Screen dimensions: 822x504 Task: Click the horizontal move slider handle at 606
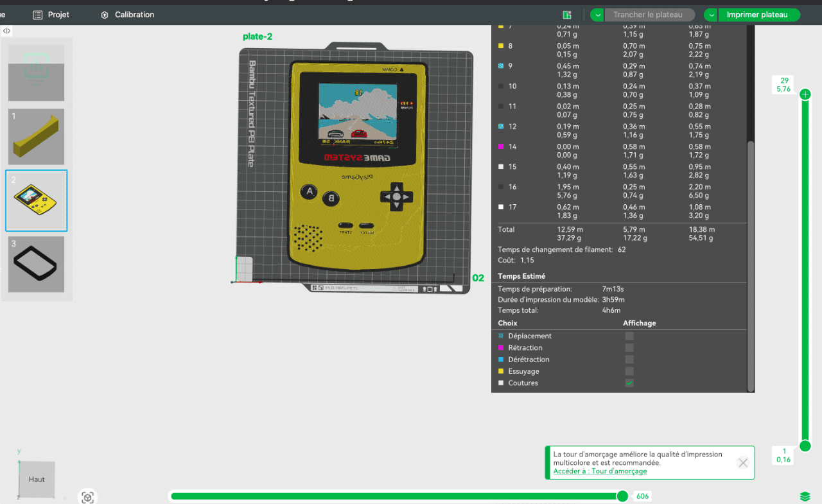pos(622,496)
